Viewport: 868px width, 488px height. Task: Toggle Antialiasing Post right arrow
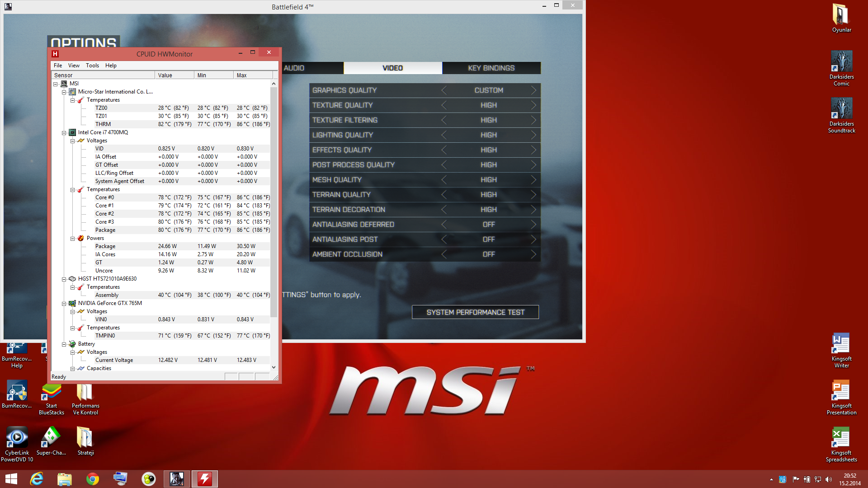(533, 239)
